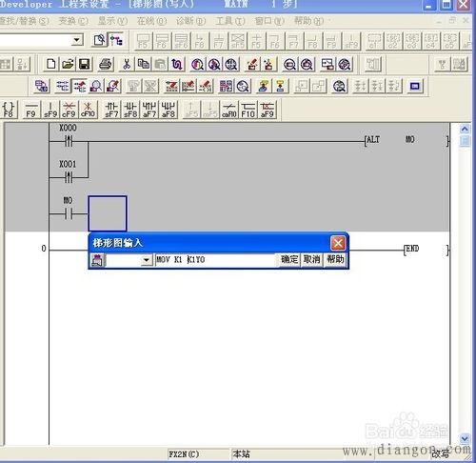The height and width of the screenshot is (463, 476).
Task: Click the aF9 delete line icon
Action: point(268,110)
